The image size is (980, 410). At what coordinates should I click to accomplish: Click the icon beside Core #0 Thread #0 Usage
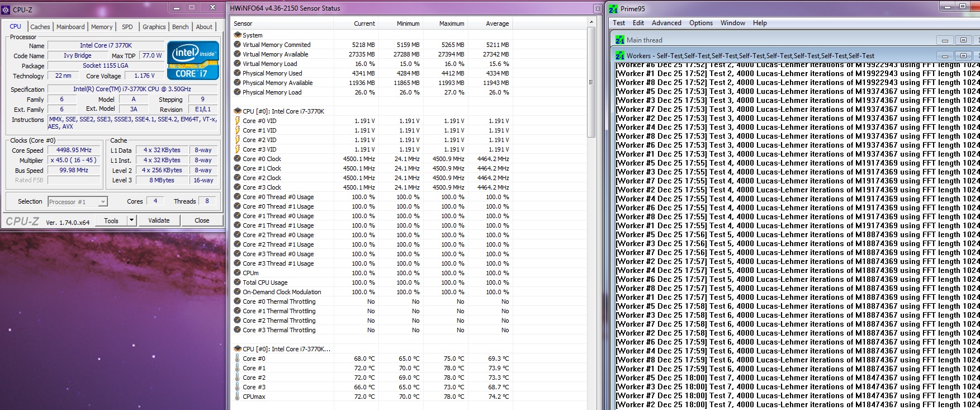pos(238,196)
